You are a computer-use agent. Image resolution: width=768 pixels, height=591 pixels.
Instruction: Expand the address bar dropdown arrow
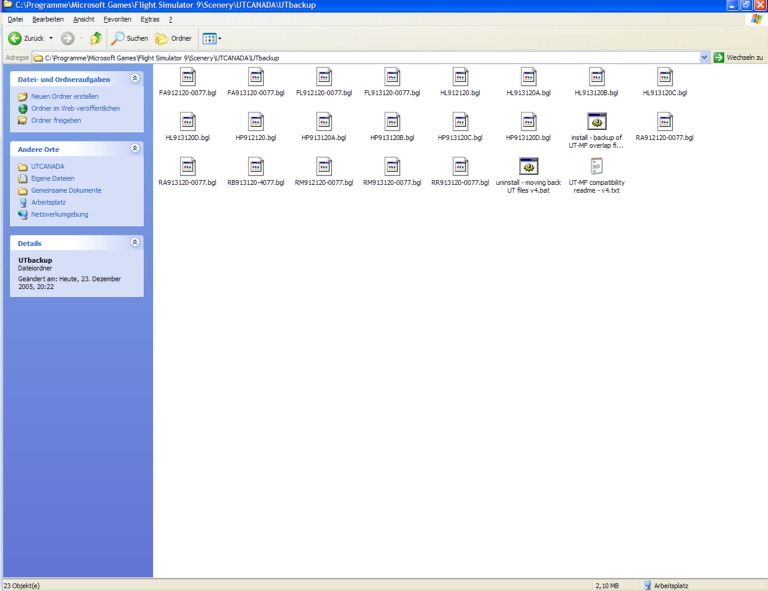click(x=704, y=58)
